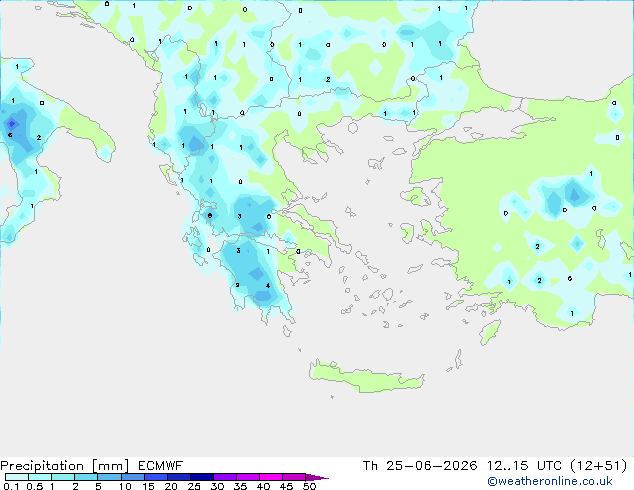Viewport: 634px width, 490px height.
Task: Select the 2–5 mm legend swatch
Action: 86,477
